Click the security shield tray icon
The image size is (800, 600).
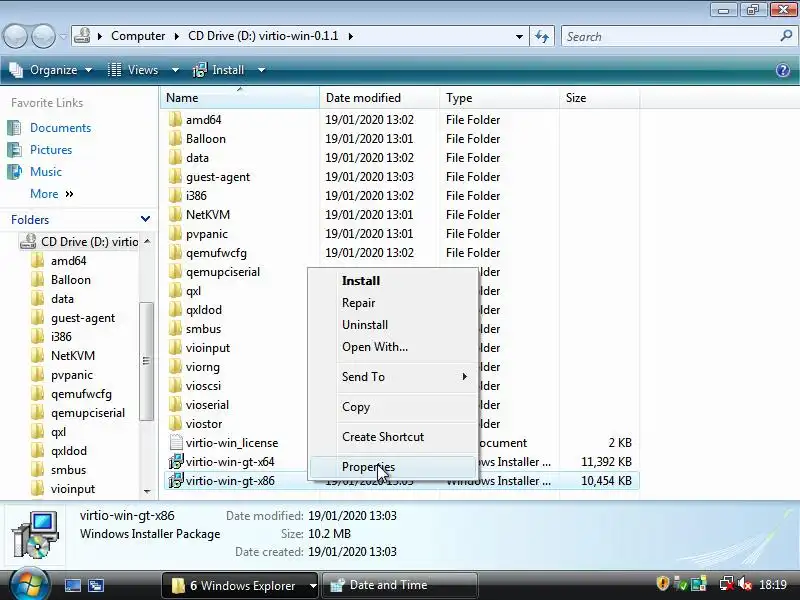[x=662, y=583]
